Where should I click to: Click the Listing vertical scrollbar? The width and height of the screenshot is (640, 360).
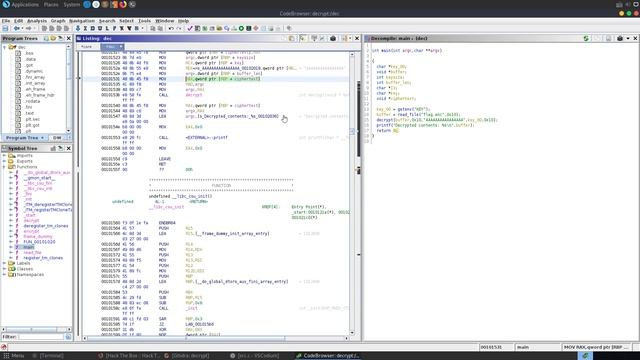tap(352, 193)
